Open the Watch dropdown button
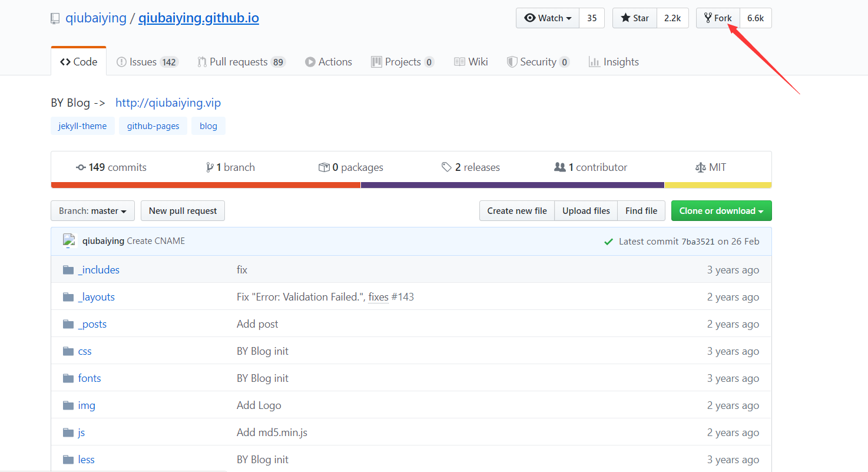The width and height of the screenshot is (868, 472). coord(548,18)
